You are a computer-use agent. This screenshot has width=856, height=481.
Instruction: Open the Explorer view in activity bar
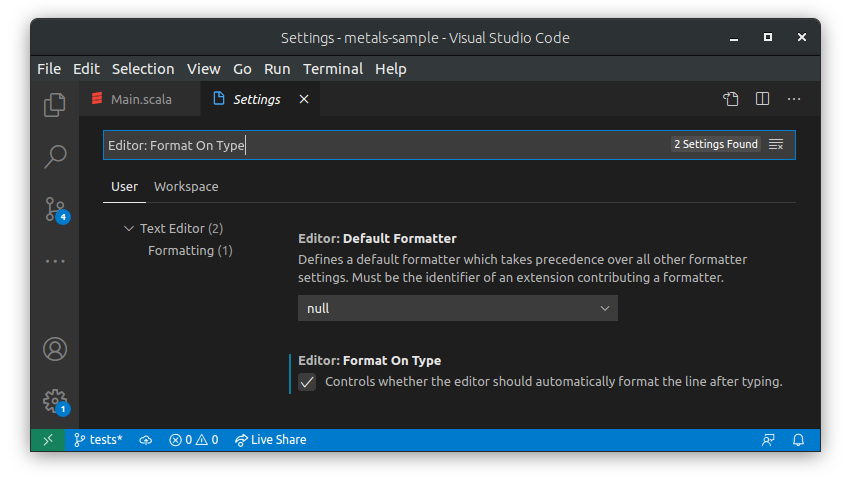point(55,104)
